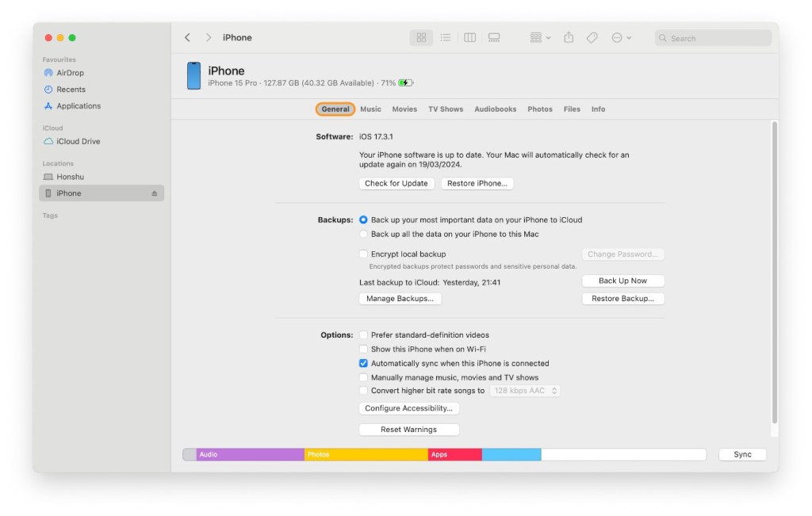Click the Check for Update button
Image resolution: width=812 pixels, height=516 pixels.
(x=396, y=183)
